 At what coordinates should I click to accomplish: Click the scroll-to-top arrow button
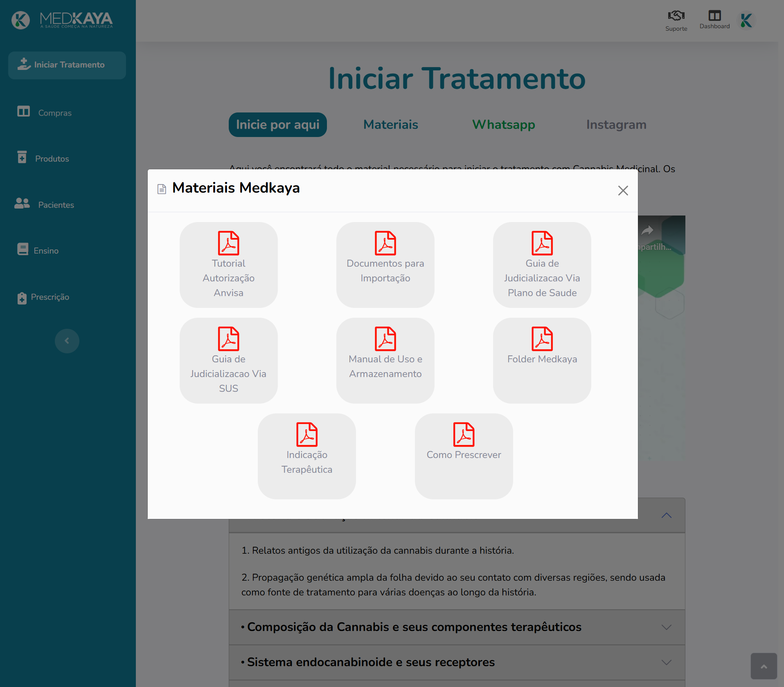pos(764,666)
